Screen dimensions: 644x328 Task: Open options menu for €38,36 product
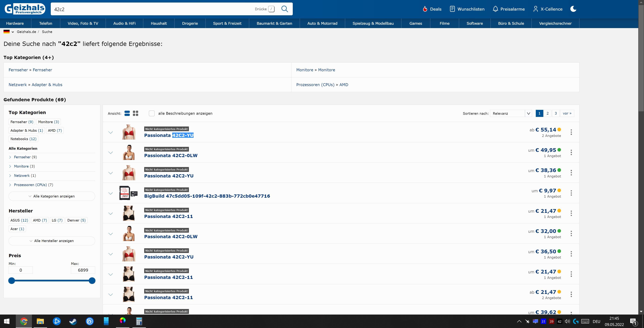click(571, 173)
